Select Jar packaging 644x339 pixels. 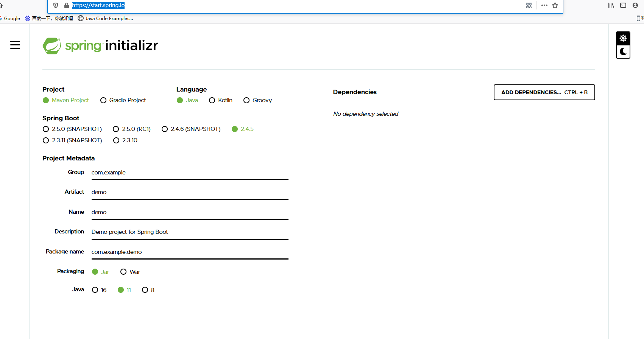click(x=101, y=272)
